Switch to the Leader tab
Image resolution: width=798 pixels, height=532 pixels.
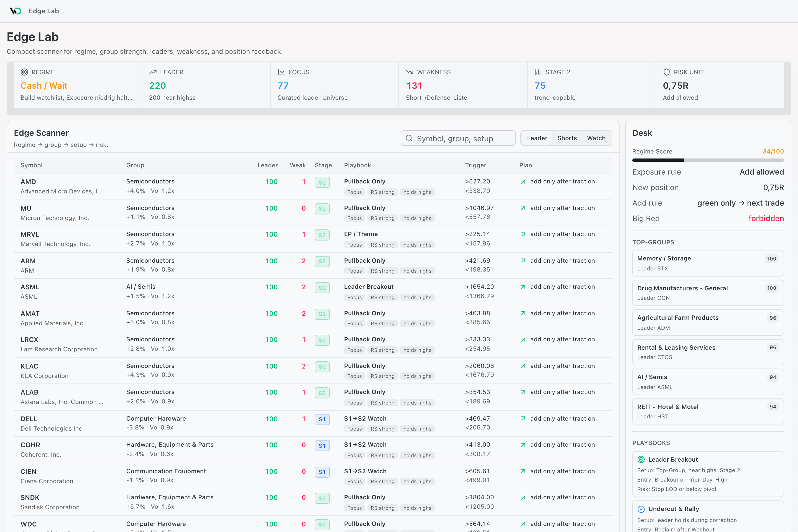[x=537, y=138]
